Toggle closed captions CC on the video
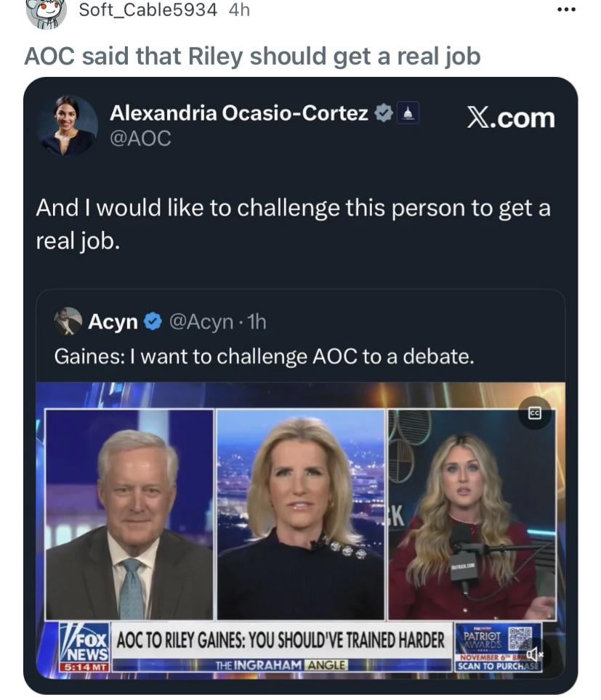This screenshot has height=700, width=601. coord(534,413)
